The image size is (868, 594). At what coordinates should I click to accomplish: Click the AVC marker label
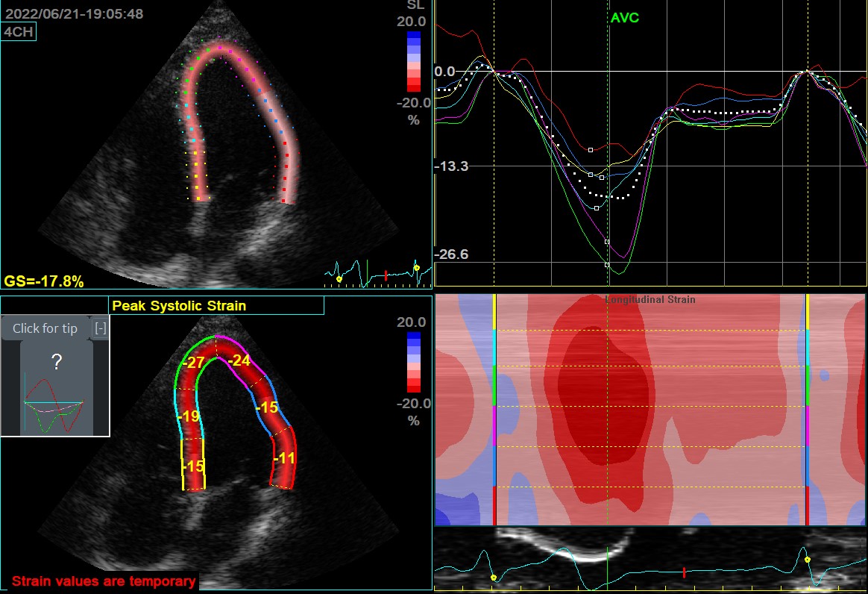(x=624, y=18)
